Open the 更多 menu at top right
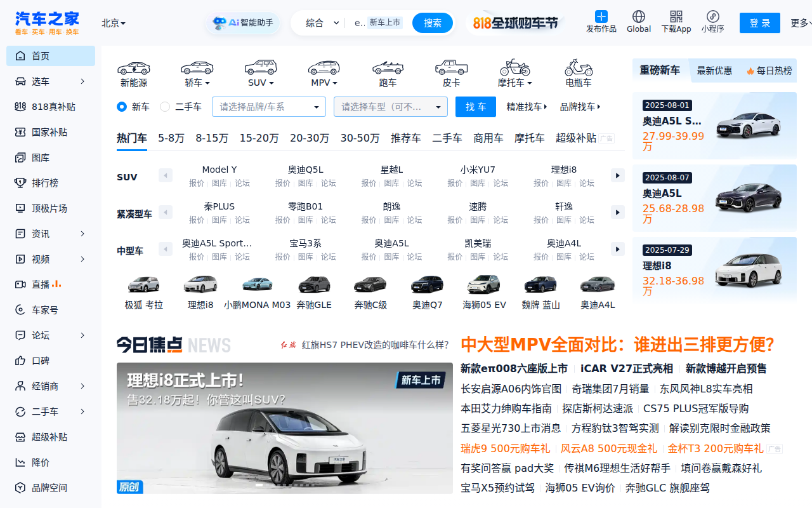Screen dimensions: 812x508 coord(801,23)
